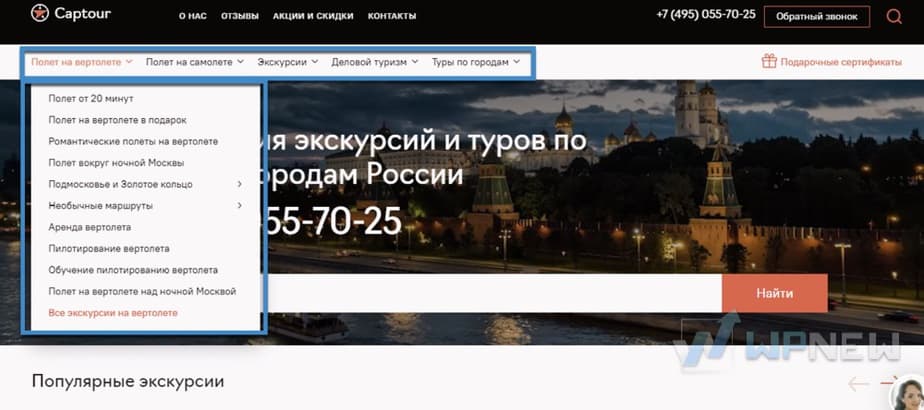The image size is (924, 410).
Task: Click the gift certificate icon
Action: (x=769, y=61)
